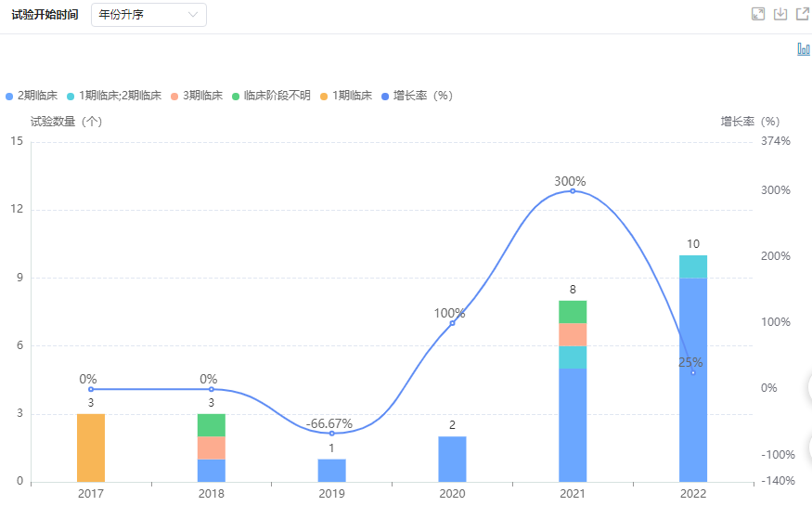
Task: Click the green segment of 2018 bar
Action: [x=212, y=425]
